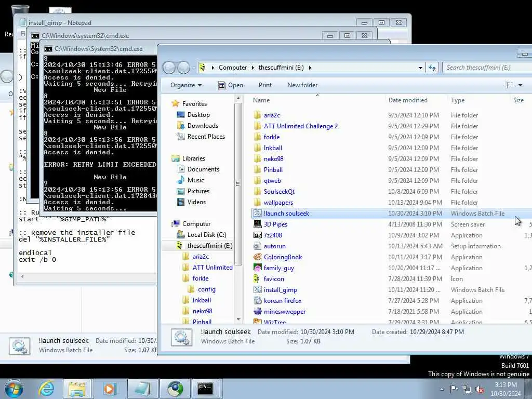The image size is (532, 399).
Task: Open the network tray icon
Action: click(467, 389)
